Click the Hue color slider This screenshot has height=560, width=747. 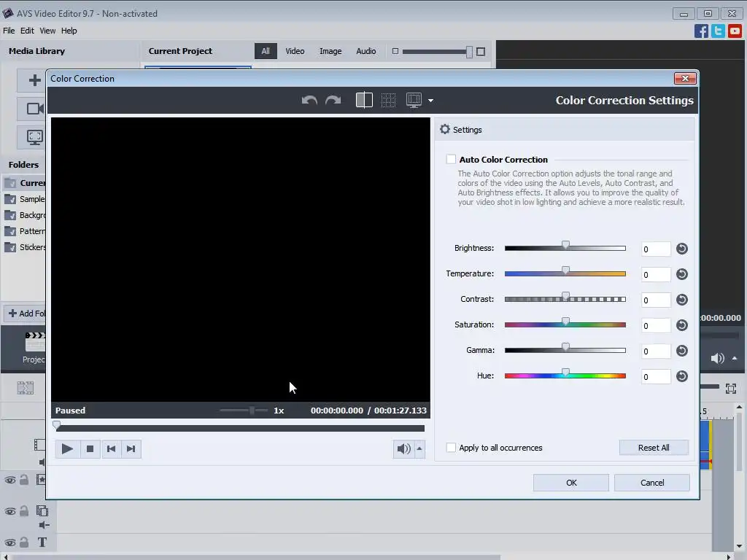tap(565, 376)
